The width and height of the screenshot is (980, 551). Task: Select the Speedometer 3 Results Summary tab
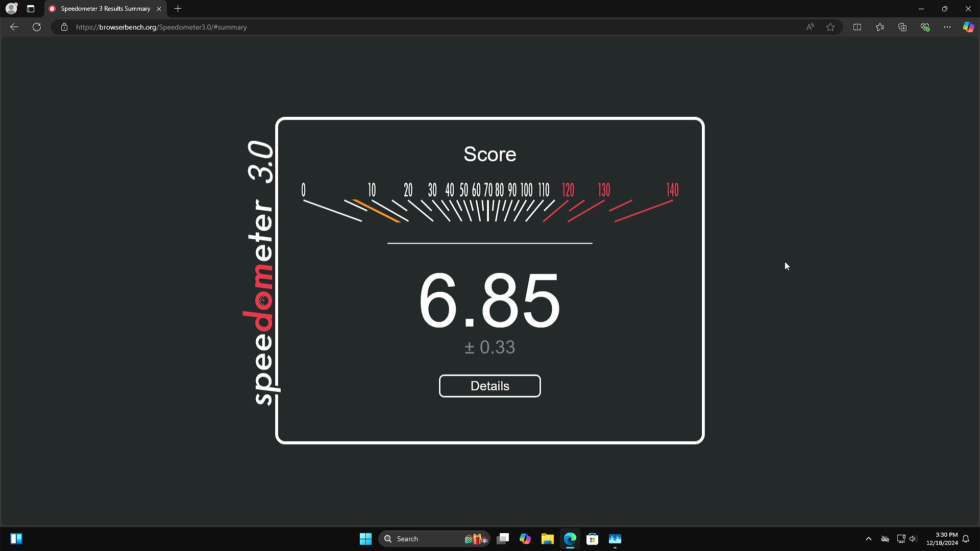pyautogui.click(x=105, y=9)
